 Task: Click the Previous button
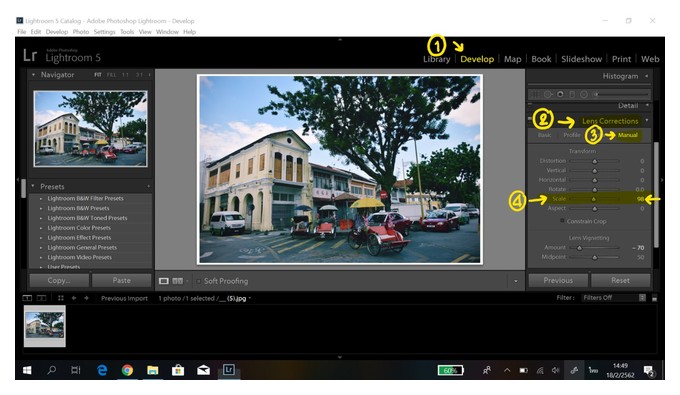coord(558,281)
